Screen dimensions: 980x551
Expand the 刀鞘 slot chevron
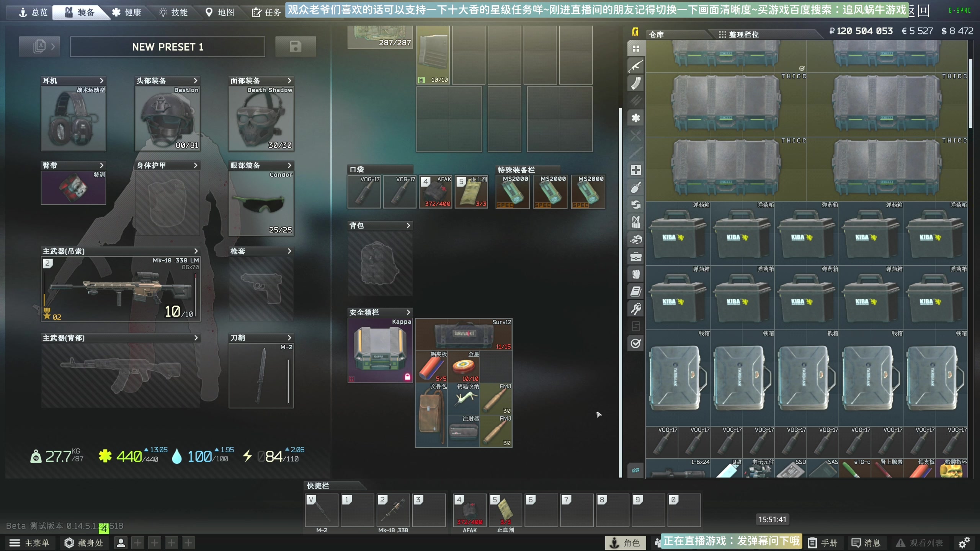point(289,338)
